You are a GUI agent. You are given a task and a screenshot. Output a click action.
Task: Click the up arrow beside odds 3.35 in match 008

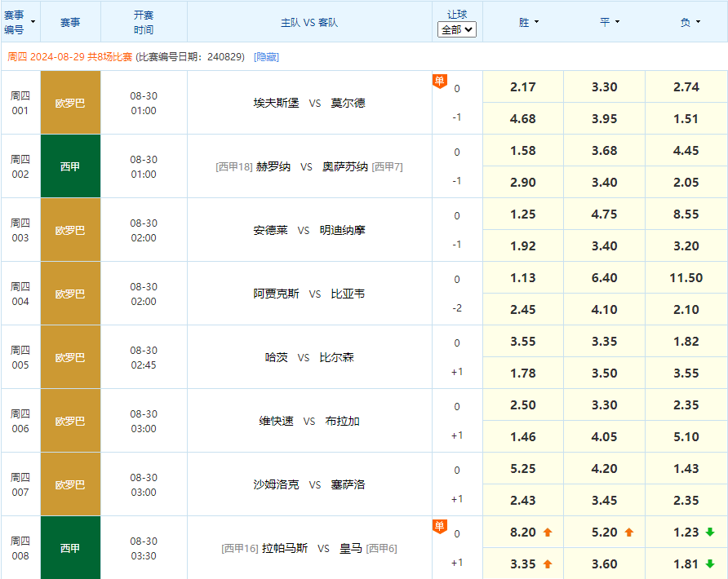tap(548, 564)
